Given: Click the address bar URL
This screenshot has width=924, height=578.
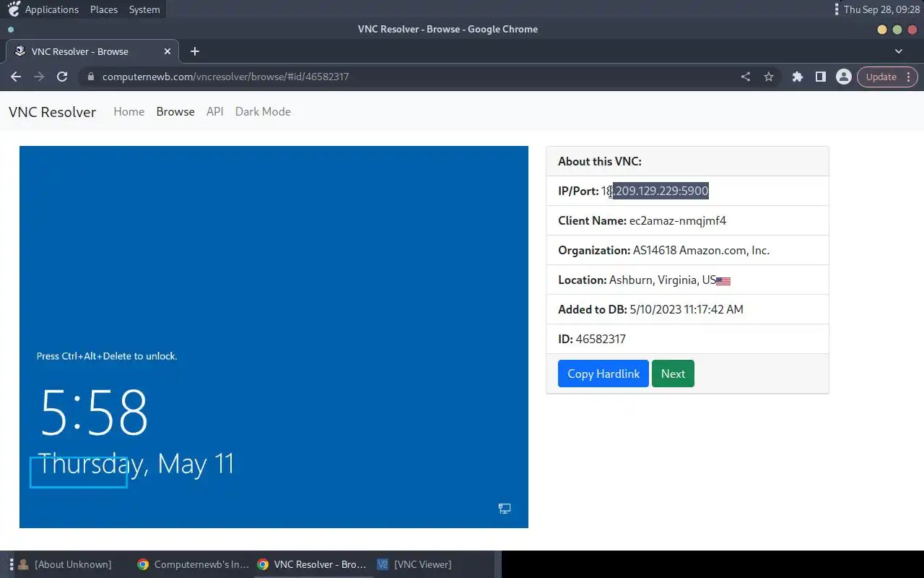Looking at the screenshot, I should 226,77.
